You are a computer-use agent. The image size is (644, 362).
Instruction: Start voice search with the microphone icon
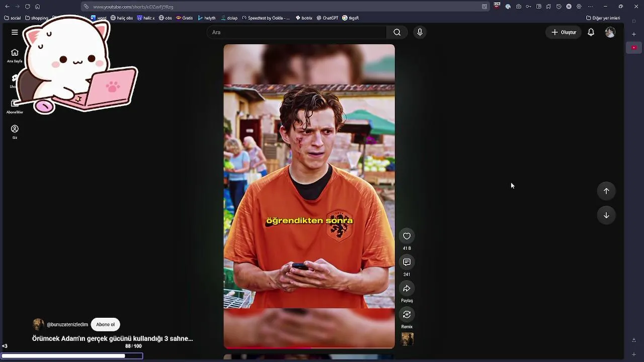(x=420, y=32)
